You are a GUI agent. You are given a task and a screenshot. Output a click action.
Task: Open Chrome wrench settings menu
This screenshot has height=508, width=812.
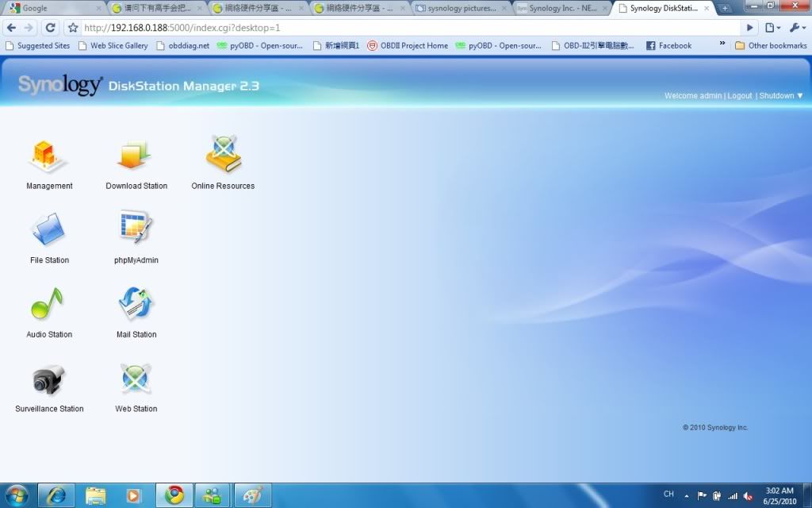coord(797,27)
